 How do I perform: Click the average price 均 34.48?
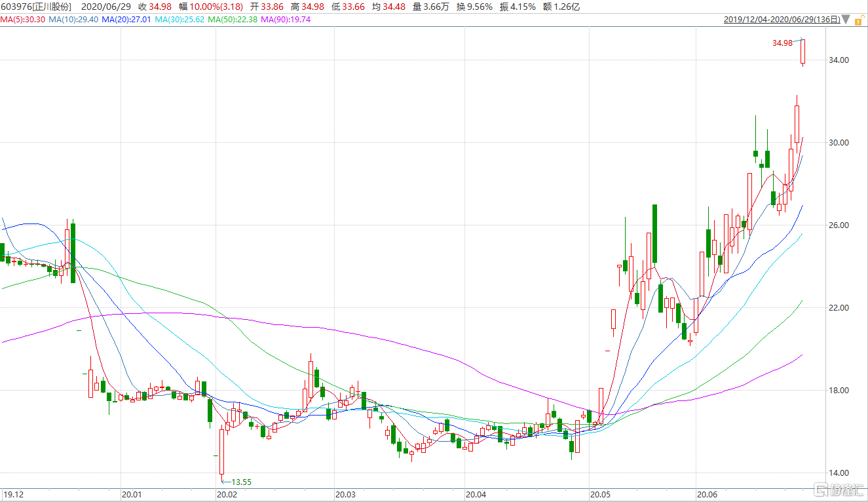(x=389, y=7)
